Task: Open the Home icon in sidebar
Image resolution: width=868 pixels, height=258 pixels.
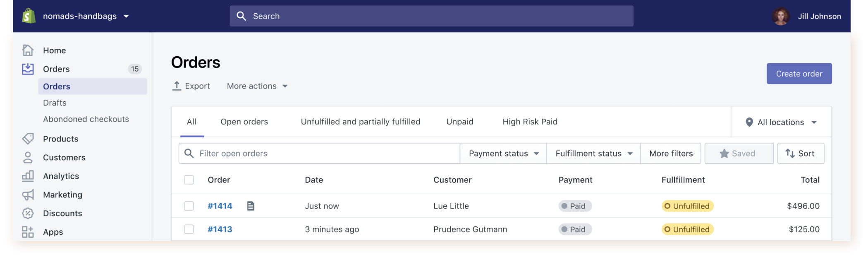Action: pyautogui.click(x=28, y=50)
